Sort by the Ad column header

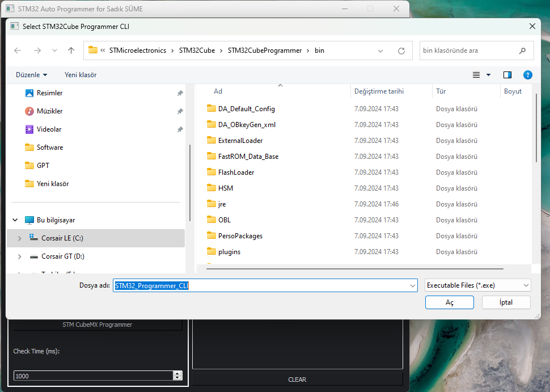pos(218,91)
